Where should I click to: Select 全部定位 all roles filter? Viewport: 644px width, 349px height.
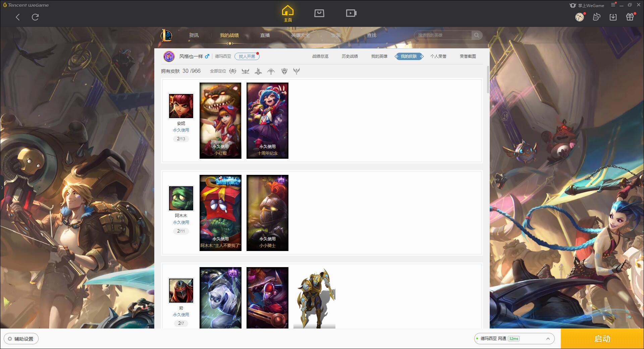click(218, 71)
